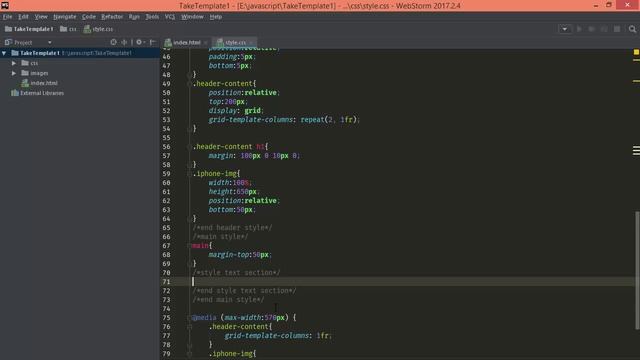Image resolution: width=640 pixels, height=360 pixels.
Task: Fold the main rule at line 67
Action: coord(189,246)
